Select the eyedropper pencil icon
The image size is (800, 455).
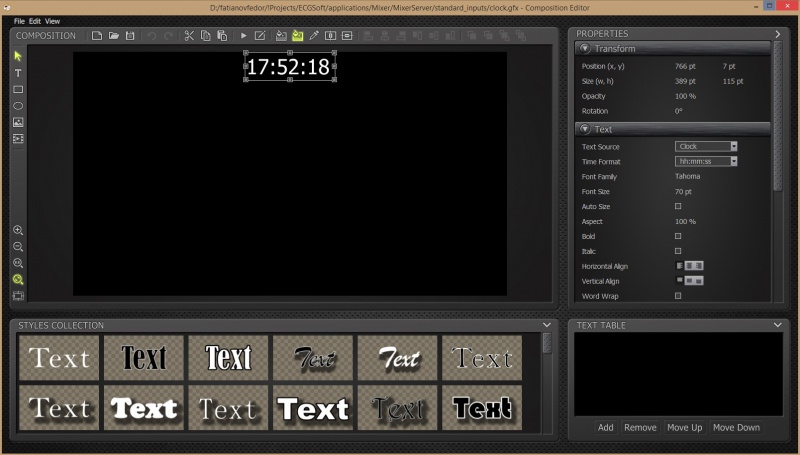(314, 36)
